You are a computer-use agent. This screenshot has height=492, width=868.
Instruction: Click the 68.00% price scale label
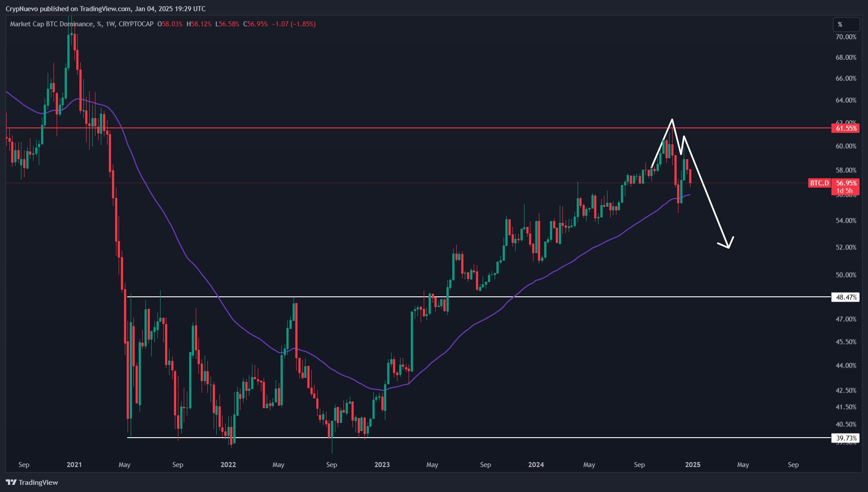point(846,57)
